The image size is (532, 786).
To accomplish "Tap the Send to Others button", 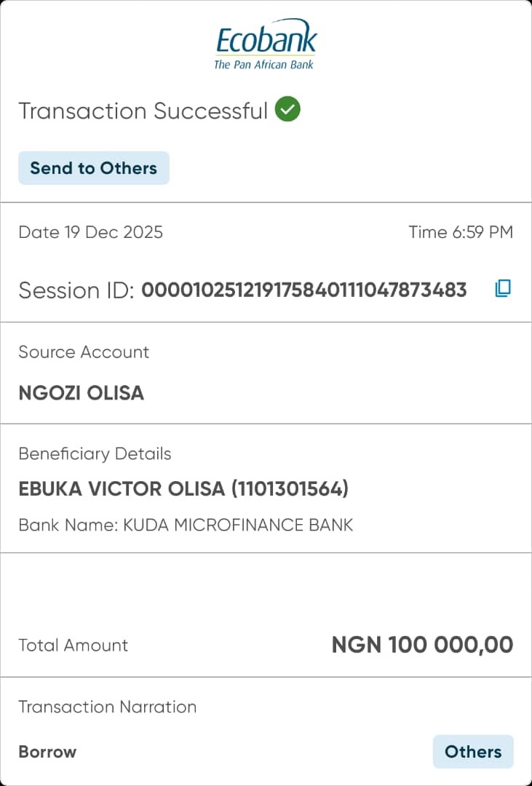I will (94, 168).
